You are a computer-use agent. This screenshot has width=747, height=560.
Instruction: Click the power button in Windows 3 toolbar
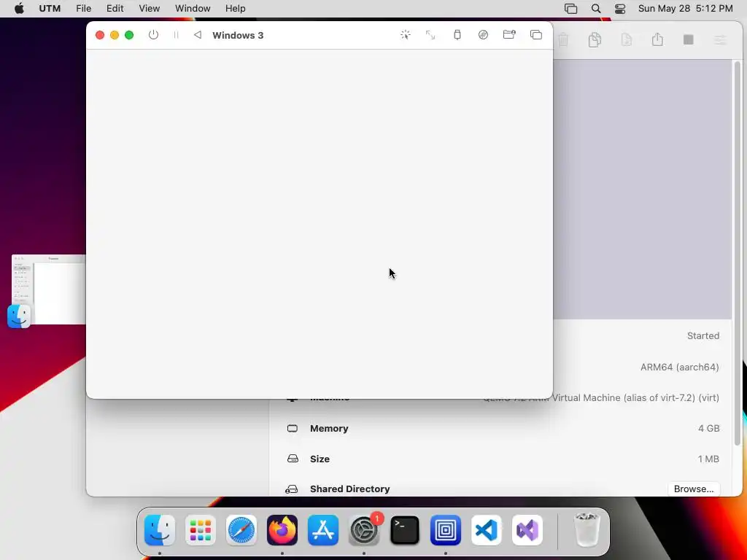tap(153, 35)
